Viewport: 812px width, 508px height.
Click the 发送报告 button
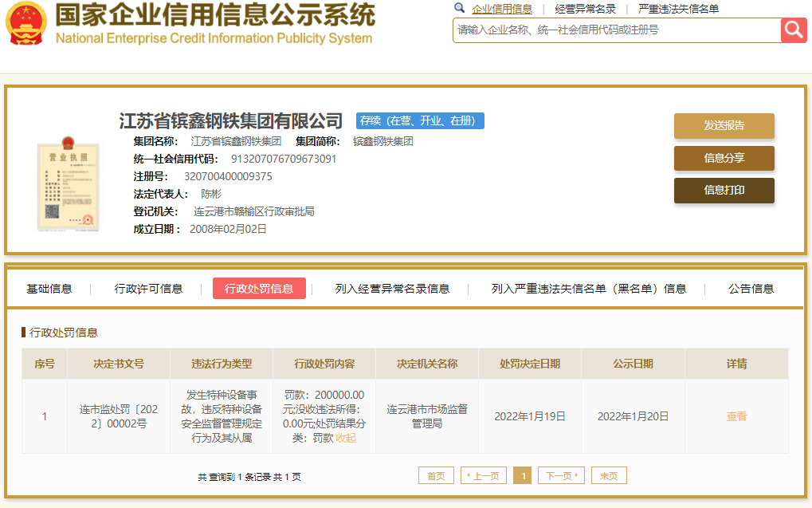pyautogui.click(x=724, y=125)
